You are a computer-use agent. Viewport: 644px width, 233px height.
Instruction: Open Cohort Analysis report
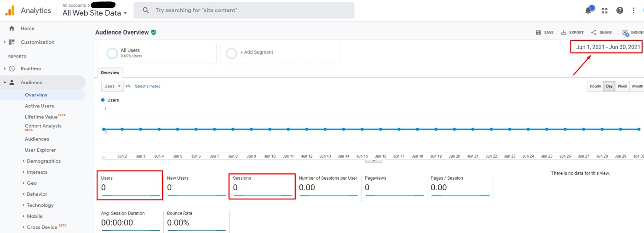43,127
